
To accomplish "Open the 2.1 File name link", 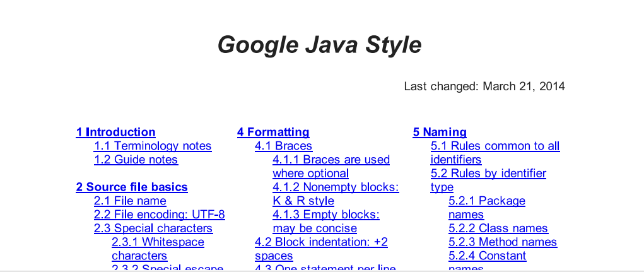I will 130,201.
